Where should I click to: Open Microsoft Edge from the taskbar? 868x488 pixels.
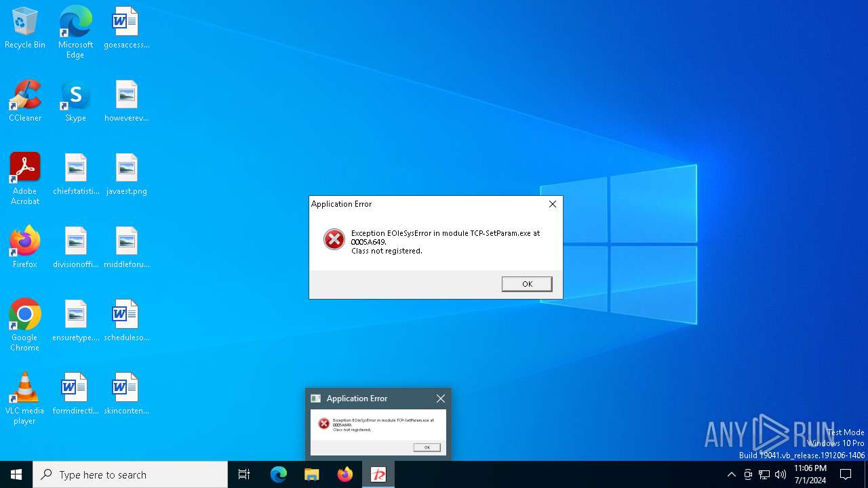point(279,474)
